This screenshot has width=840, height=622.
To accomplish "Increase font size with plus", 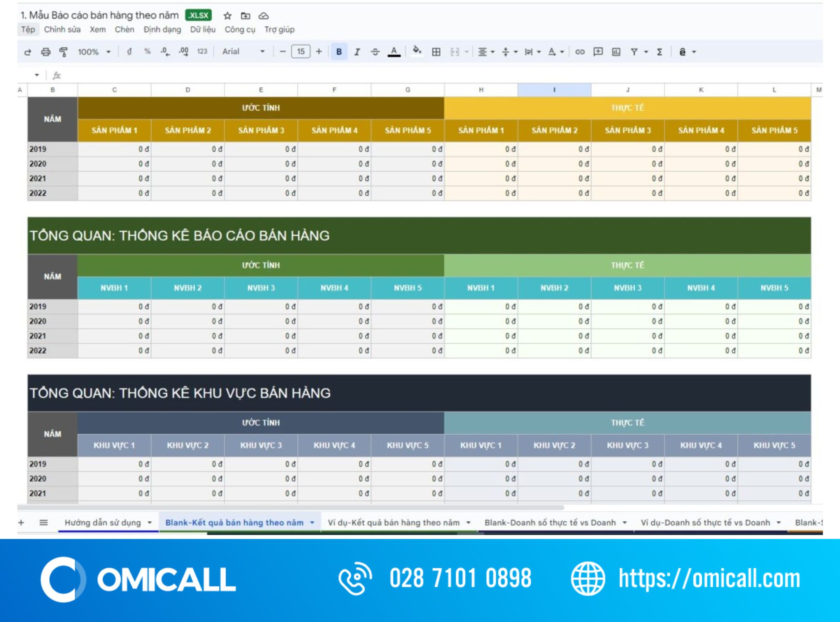I will point(319,52).
